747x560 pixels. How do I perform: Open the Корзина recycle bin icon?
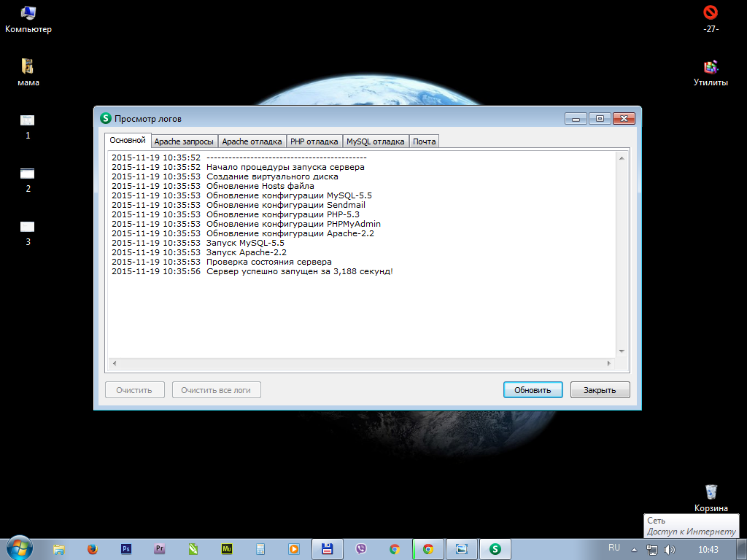pos(711,492)
